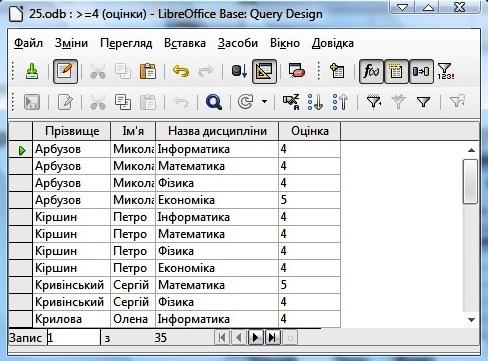The width and height of the screenshot is (488, 361).
Task: Click the Paste icon in data toolbar
Action: point(148,102)
